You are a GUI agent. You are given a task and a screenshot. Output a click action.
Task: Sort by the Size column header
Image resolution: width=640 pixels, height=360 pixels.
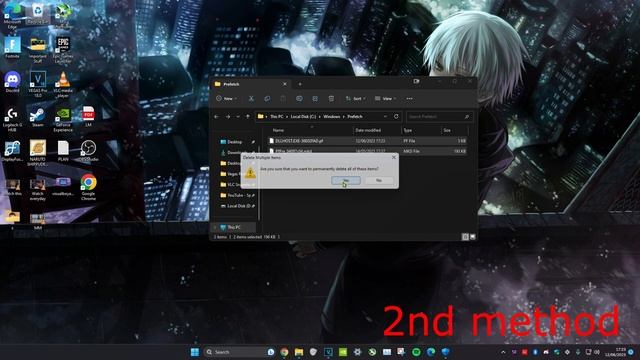[454, 130]
